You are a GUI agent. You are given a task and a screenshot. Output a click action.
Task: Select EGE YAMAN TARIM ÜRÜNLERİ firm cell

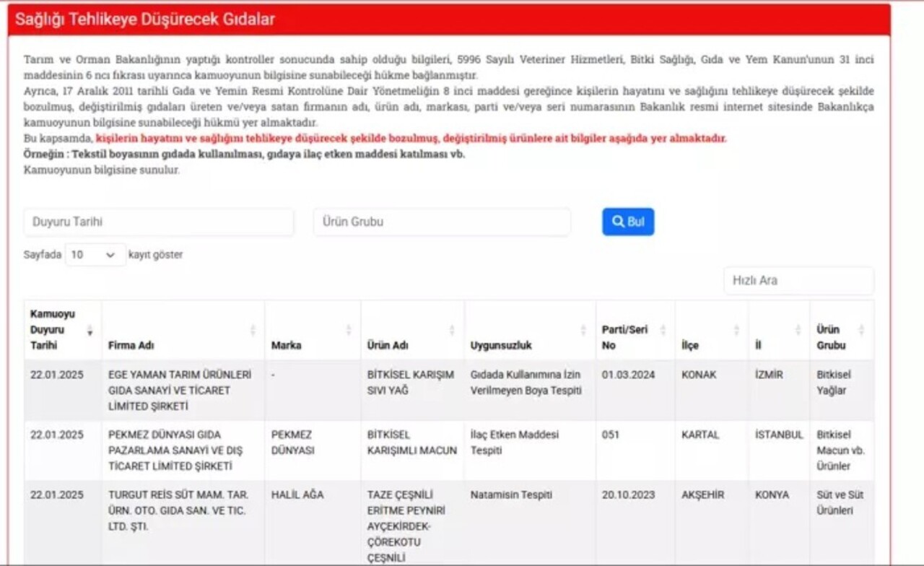point(183,391)
